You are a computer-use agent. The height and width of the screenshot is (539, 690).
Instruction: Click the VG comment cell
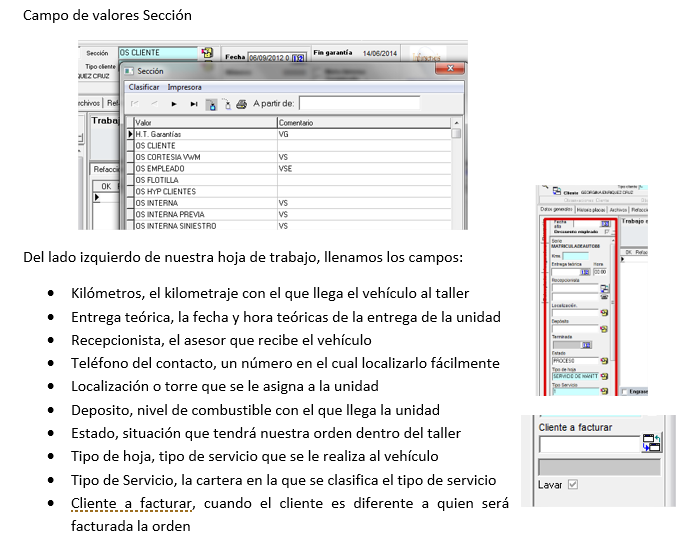pyautogui.click(x=364, y=134)
